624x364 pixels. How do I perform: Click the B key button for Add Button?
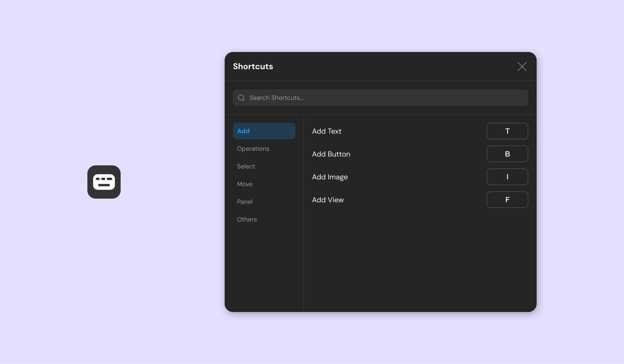coord(507,154)
